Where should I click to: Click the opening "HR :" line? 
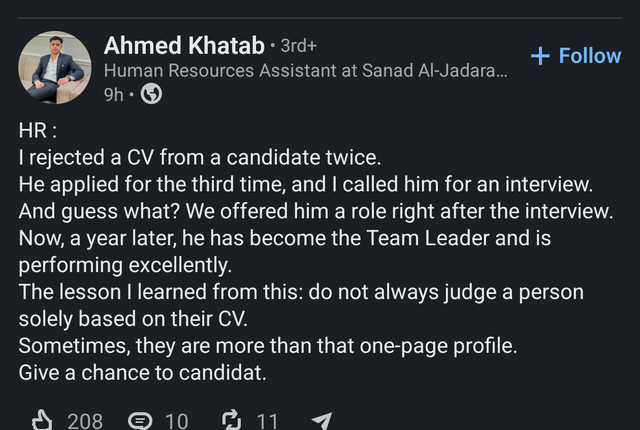pos(39,131)
